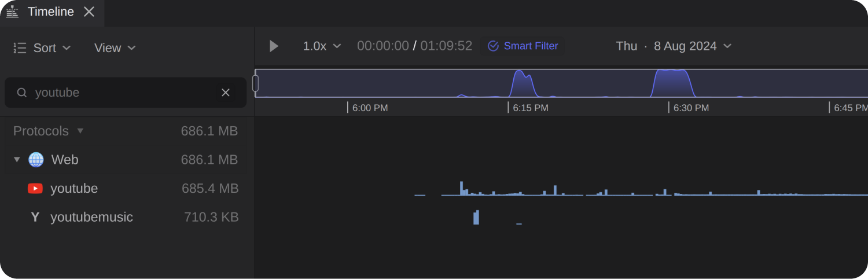Click the 01:09:52 total duration
This screenshot has width=868, height=279.
(x=446, y=46)
